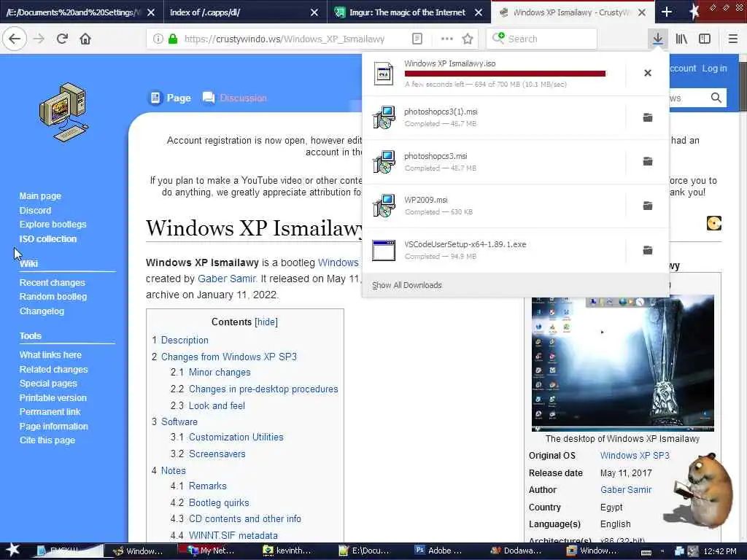Open a new browser tab
This screenshot has height=560, width=747.
[667, 12]
